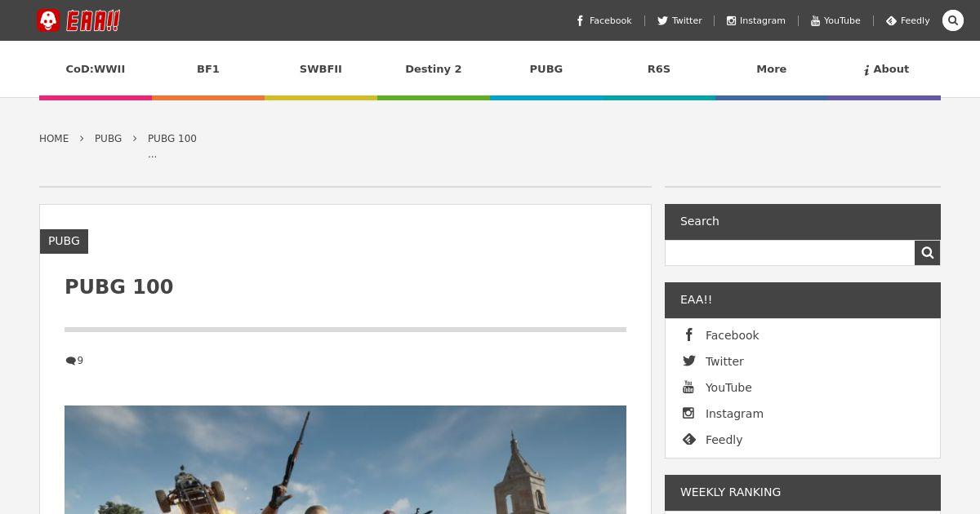This screenshot has height=514, width=980.
Task: Click the PUBG 100 breadcrumb
Action: pos(172,139)
